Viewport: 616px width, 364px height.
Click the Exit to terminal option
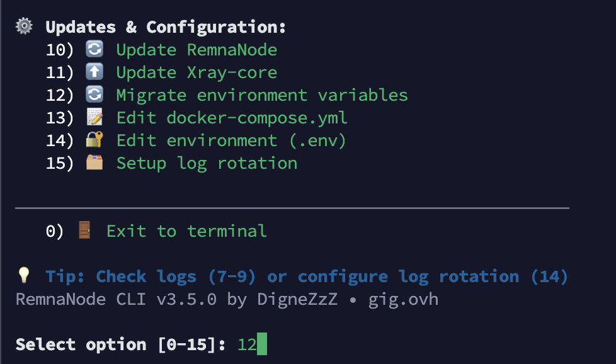(186, 231)
